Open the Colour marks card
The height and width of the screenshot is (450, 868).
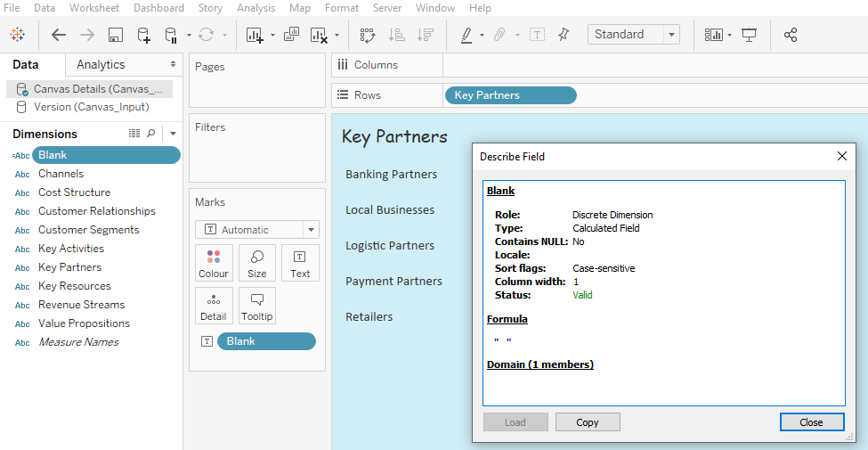[214, 263]
